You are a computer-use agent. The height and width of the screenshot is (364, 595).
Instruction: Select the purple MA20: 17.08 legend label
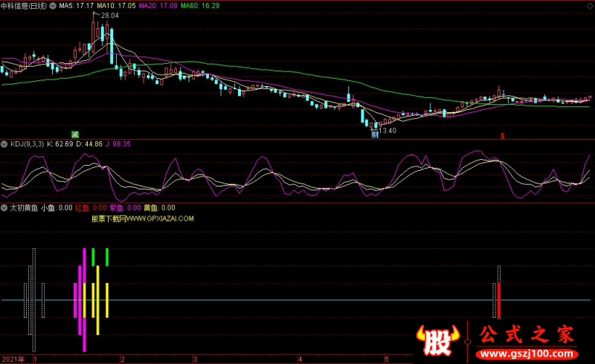(x=158, y=6)
